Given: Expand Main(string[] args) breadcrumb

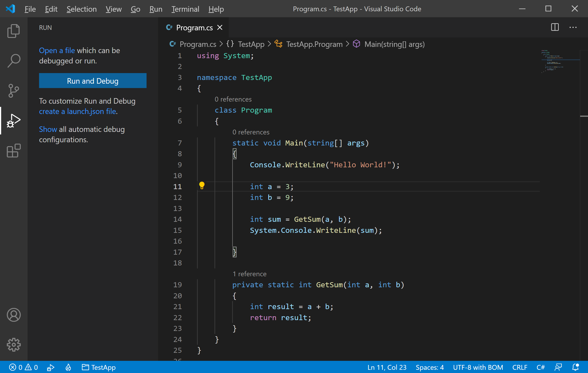Looking at the screenshot, I should pyautogui.click(x=394, y=44).
